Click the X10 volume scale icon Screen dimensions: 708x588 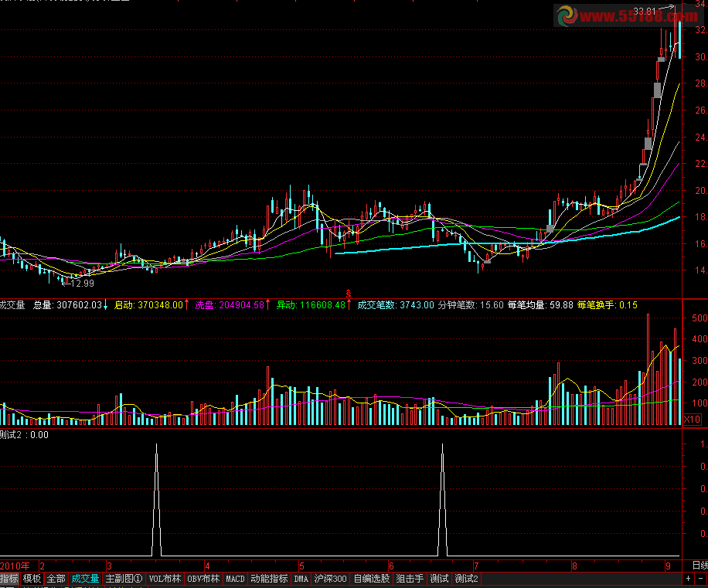pyautogui.click(x=692, y=420)
